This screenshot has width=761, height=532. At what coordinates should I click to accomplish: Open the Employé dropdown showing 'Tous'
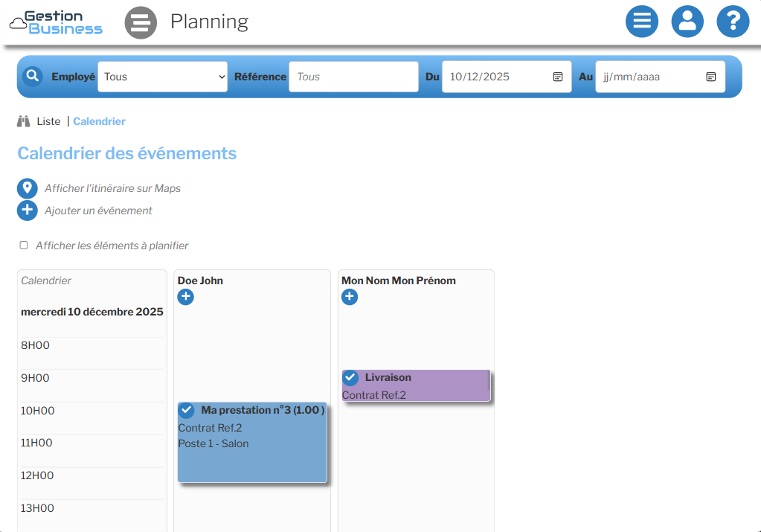pos(162,77)
